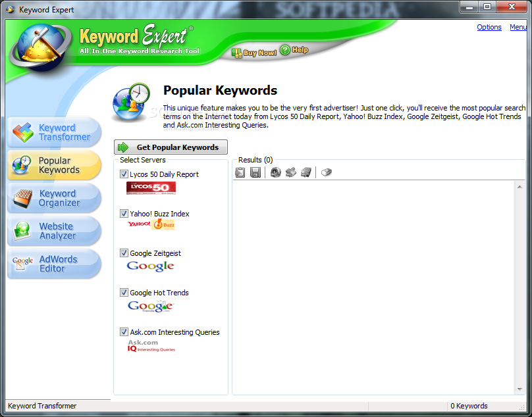This screenshot has height=417, width=532.
Task: Open the Keyword Transformer section
Action: [x=54, y=132]
